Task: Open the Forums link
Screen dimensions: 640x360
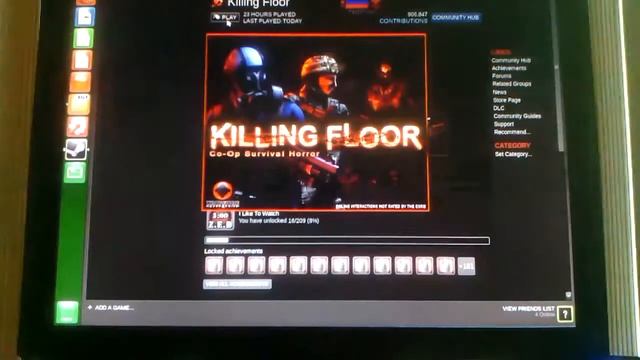Action: pos(502,76)
